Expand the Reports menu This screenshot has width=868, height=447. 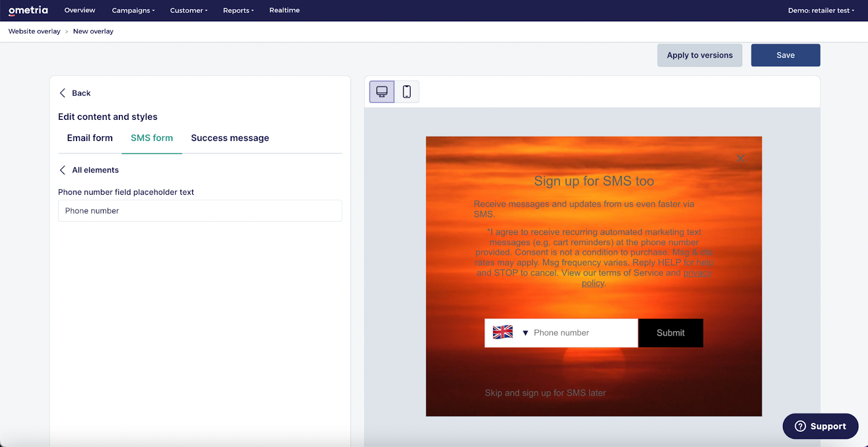click(238, 10)
